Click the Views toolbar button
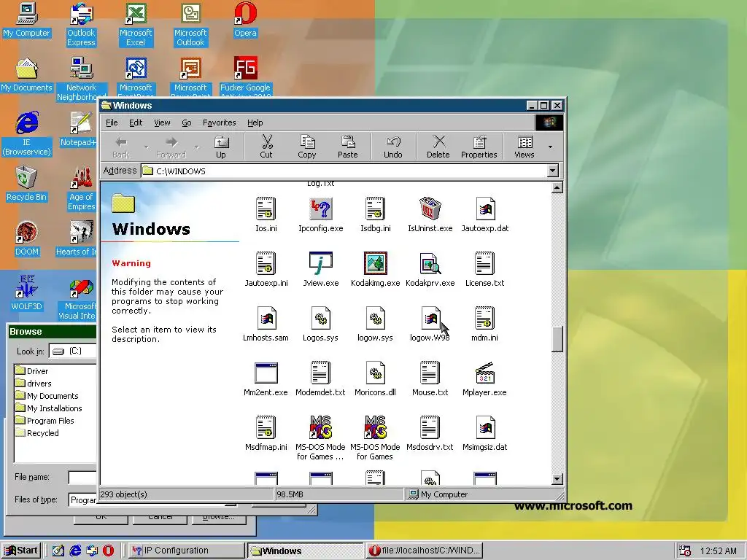This screenshot has height=560, width=747. tap(525, 146)
